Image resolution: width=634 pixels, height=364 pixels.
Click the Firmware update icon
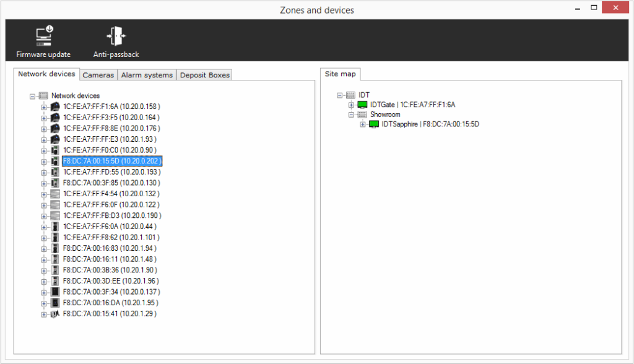(43, 36)
